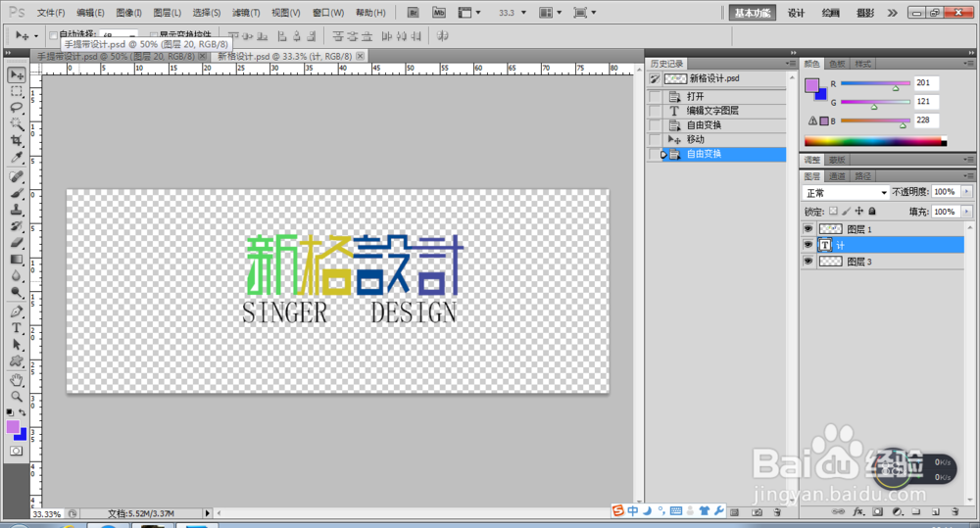Hide the 计 text layer eye icon

click(x=808, y=245)
